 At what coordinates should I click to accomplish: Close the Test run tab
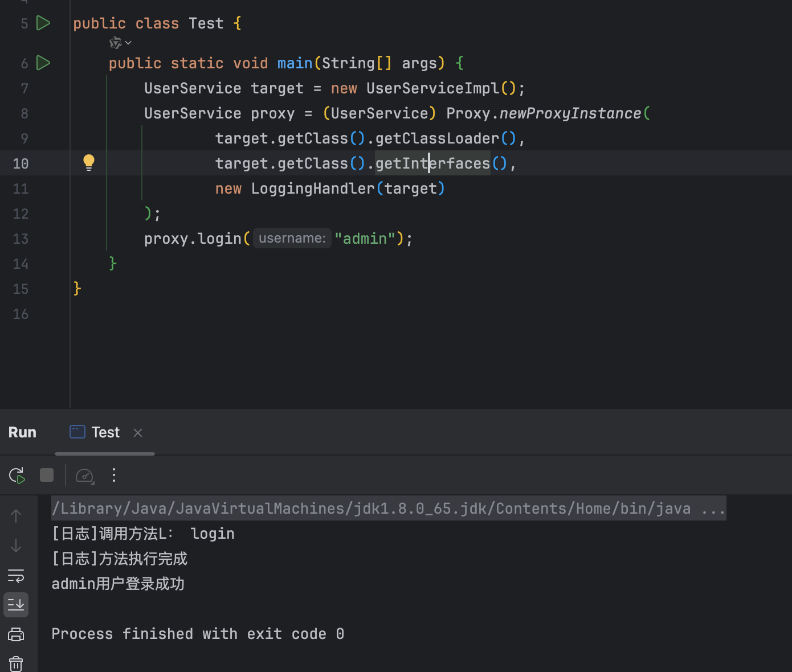click(138, 433)
